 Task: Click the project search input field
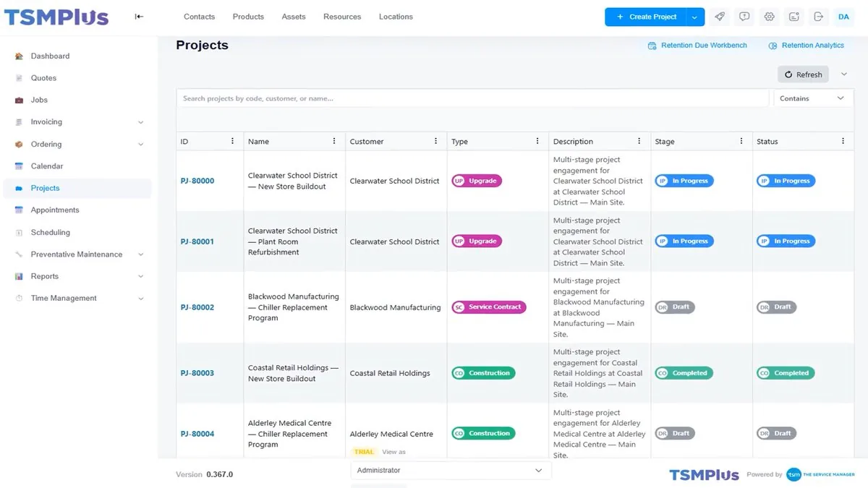coord(472,98)
